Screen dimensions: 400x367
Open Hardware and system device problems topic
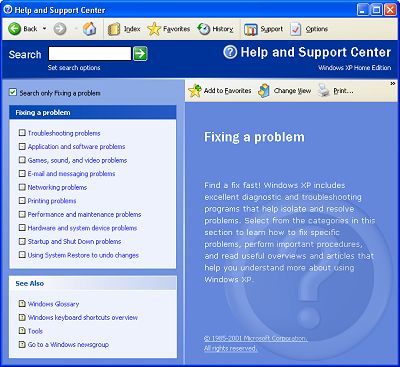tap(82, 228)
